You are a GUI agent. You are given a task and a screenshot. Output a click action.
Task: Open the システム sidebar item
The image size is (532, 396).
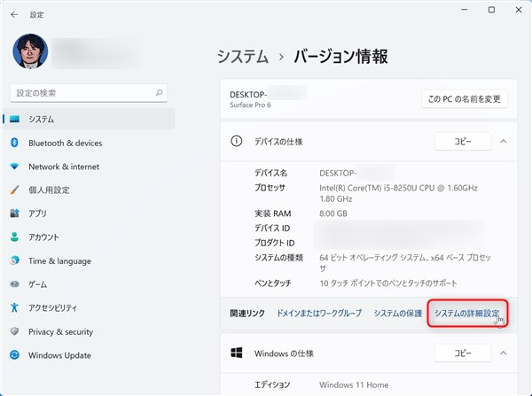pos(89,119)
